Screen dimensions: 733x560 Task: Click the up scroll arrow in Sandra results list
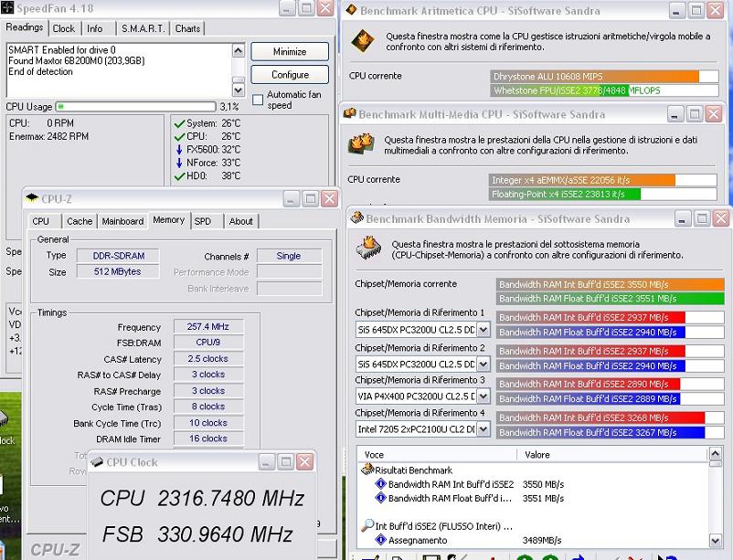(716, 453)
